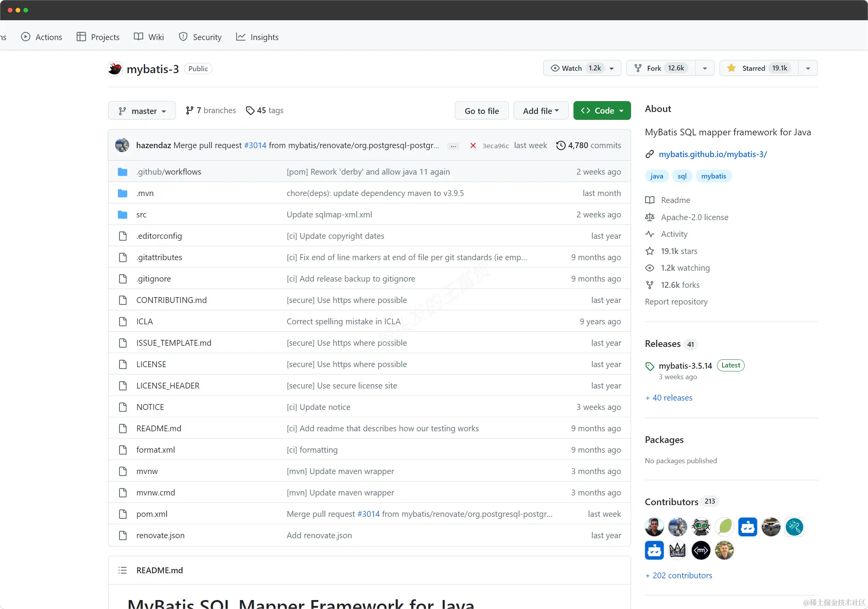868x609 pixels.
Task: Open the Fork options dropdown arrow
Action: (x=705, y=68)
